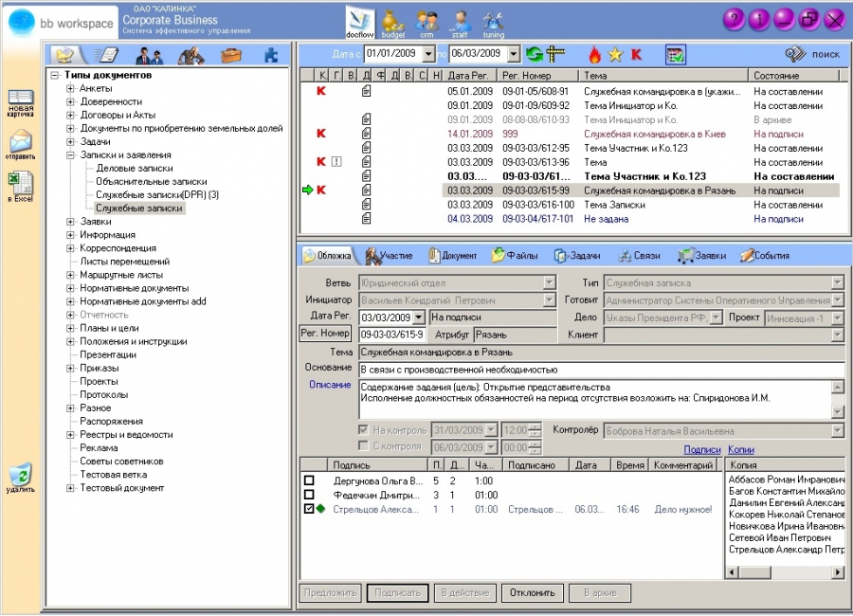Viewport: 853px width, 616px height.
Task: Open the Копии link
Action: pos(741,449)
